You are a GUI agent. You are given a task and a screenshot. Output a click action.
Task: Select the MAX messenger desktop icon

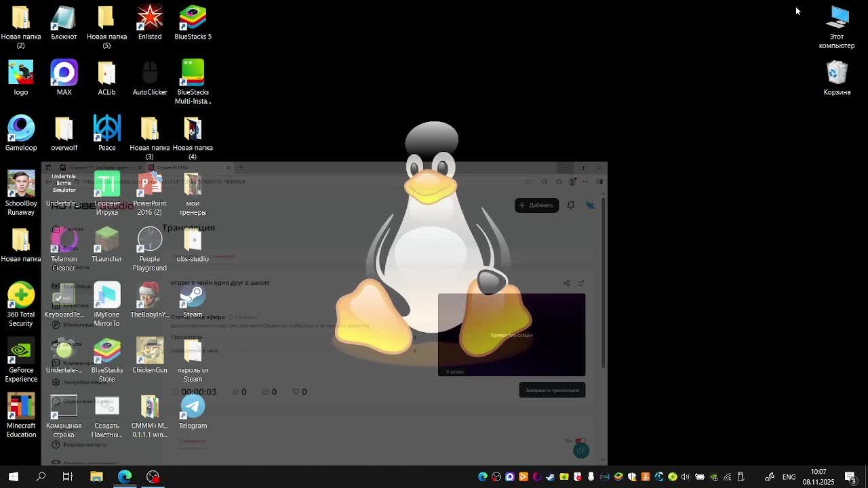click(x=64, y=78)
